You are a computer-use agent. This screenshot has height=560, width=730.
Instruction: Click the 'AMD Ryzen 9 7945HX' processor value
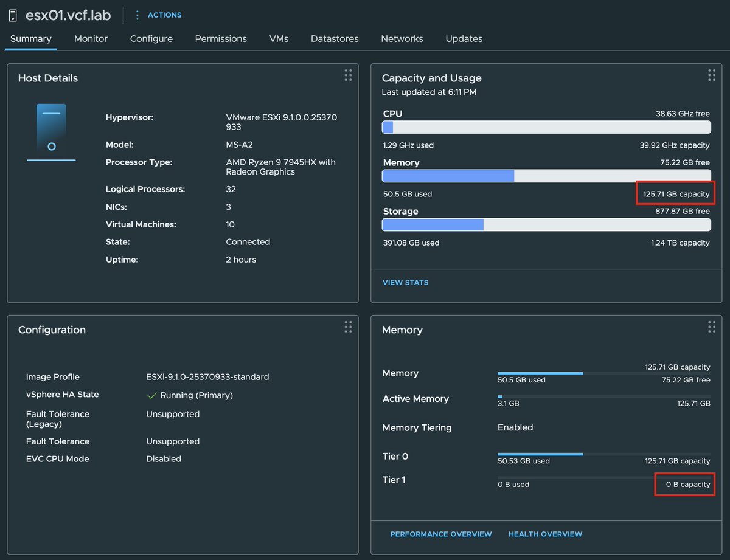pos(280,167)
